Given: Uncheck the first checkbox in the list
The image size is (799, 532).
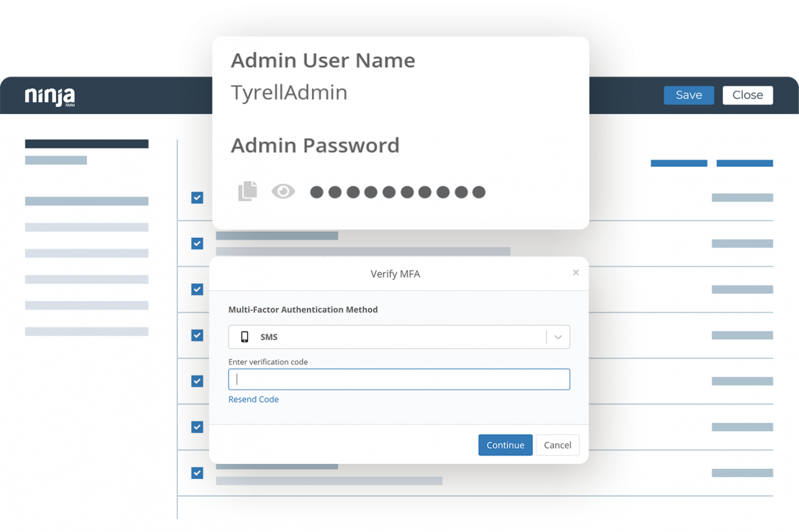Looking at the screenshot, I should [x=197, y=198].
